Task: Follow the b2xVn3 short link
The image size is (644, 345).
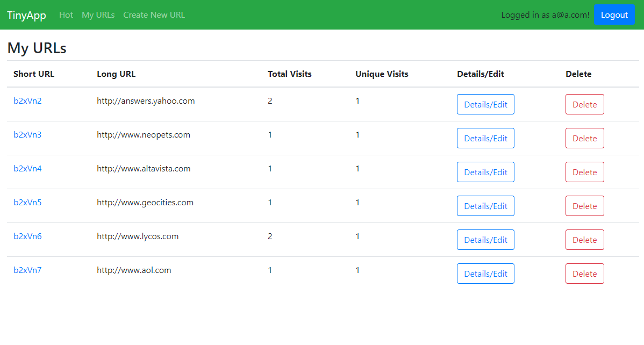Action: tap(27, 135)
